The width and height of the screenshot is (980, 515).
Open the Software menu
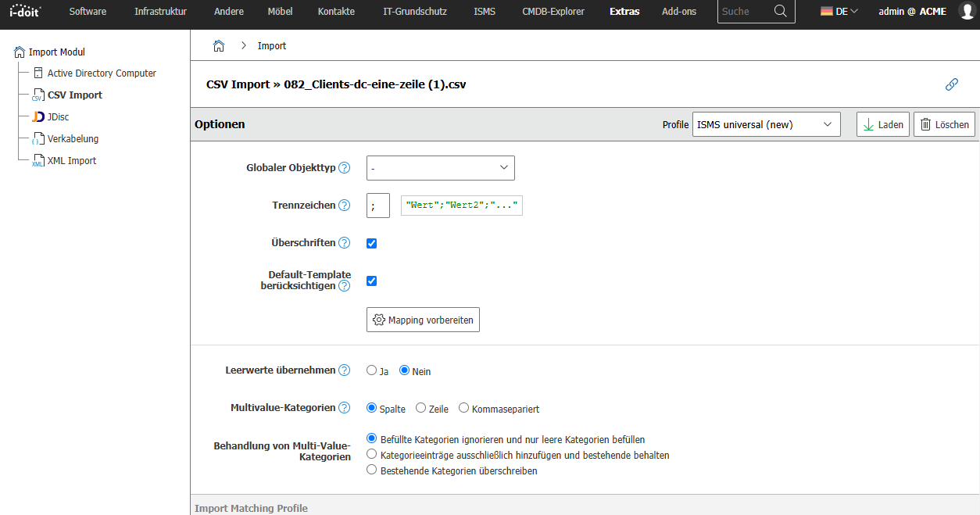tap(88, 12)
